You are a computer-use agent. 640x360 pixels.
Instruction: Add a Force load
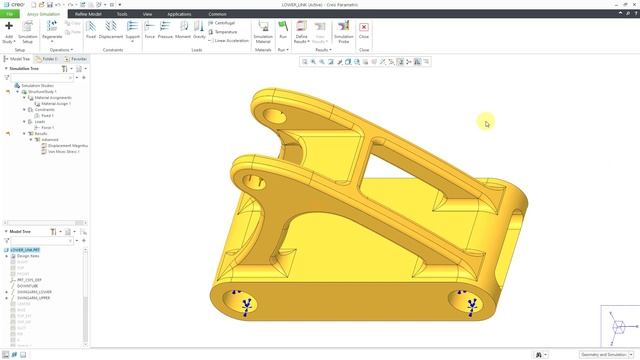(149, 30)
